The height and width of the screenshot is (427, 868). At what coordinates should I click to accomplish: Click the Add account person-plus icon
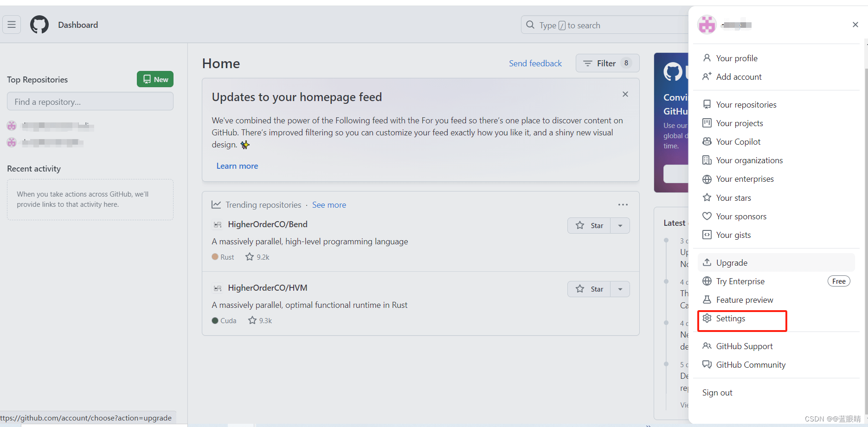pos(707,76)
